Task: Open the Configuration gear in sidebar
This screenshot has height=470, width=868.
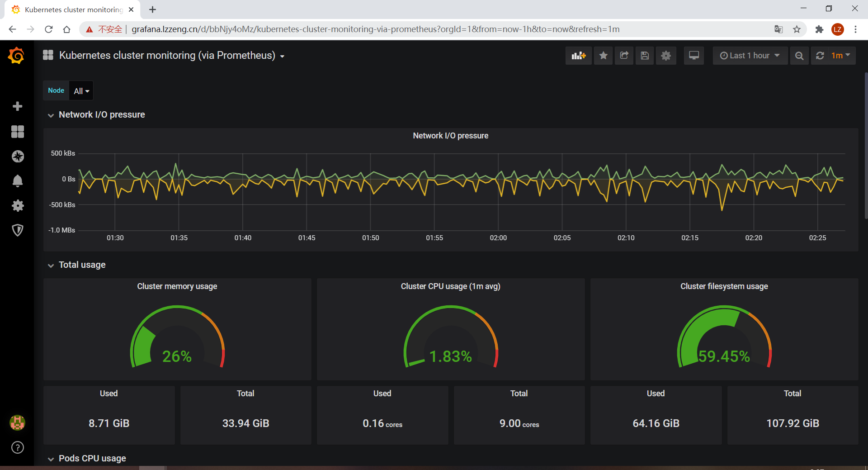Action: (17, 206)
